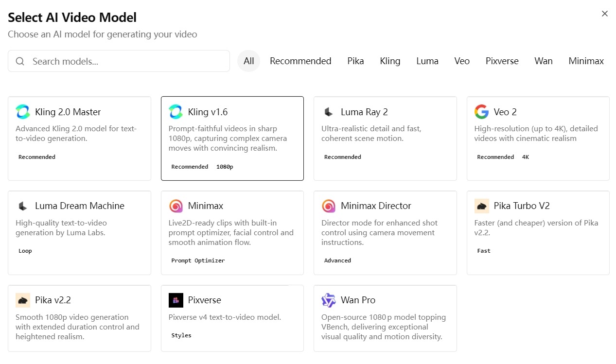Pick the Minimax model title
616x364 pixels.
(206, 206)
